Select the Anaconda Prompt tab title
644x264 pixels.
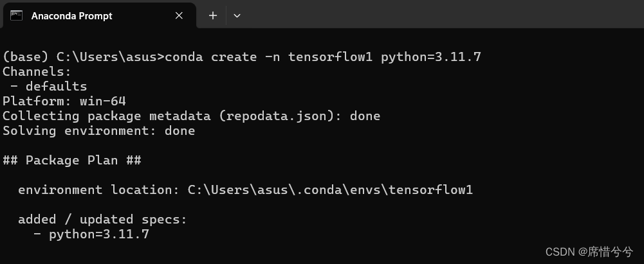coord(72,16)
